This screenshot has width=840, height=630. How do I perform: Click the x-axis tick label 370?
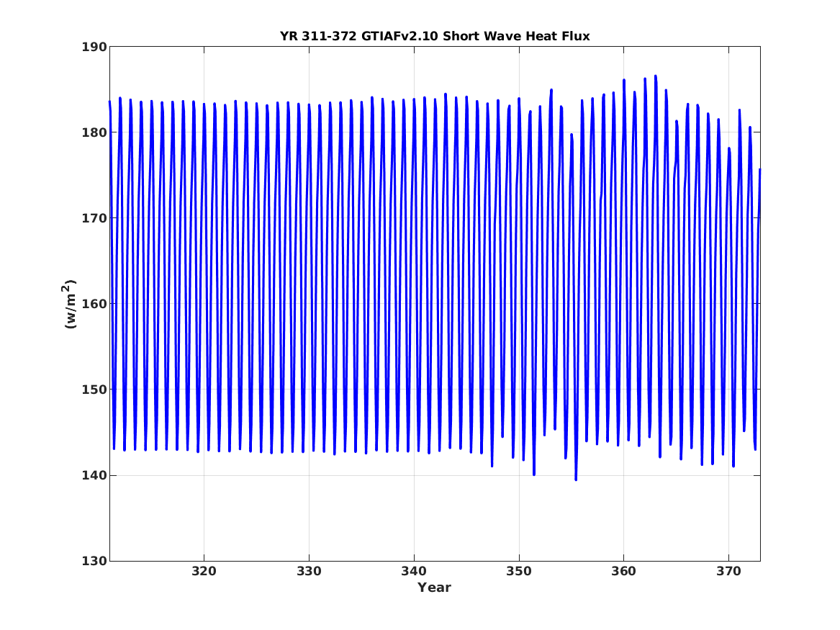tap(729, 572)
